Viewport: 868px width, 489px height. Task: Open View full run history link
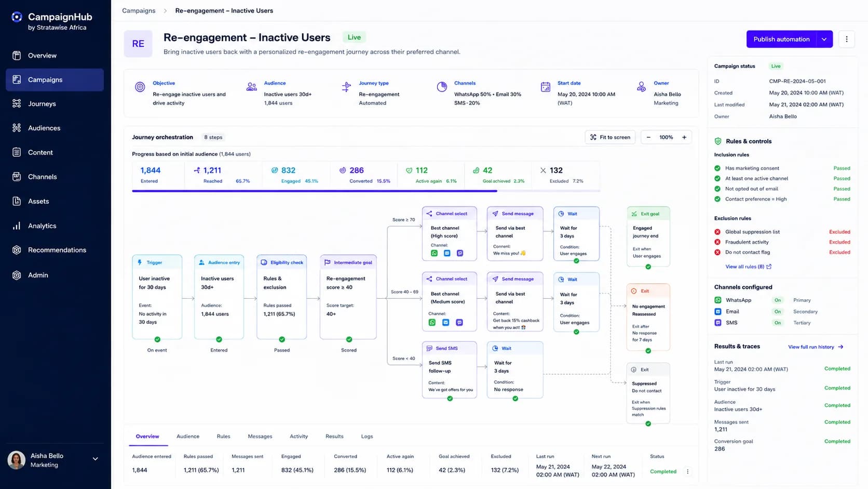tap(816, 347)
